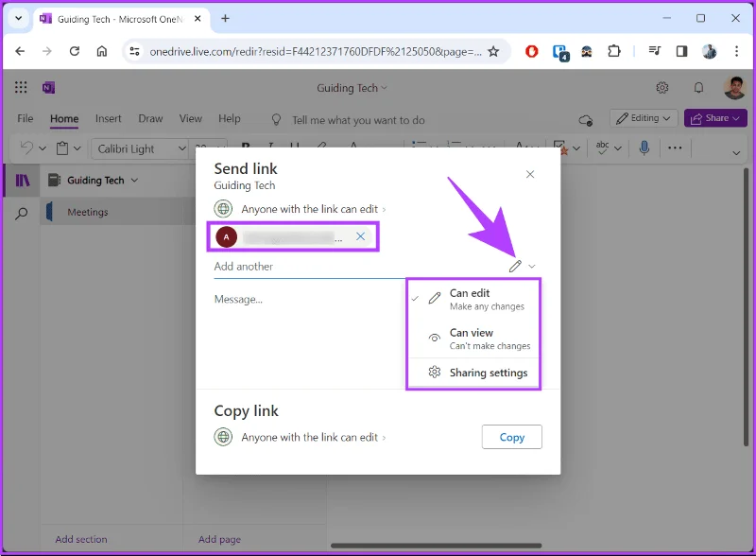Open the File menu
Viewport: 756px width, 556px height.
pyautogui.click(x=26, y=119)
